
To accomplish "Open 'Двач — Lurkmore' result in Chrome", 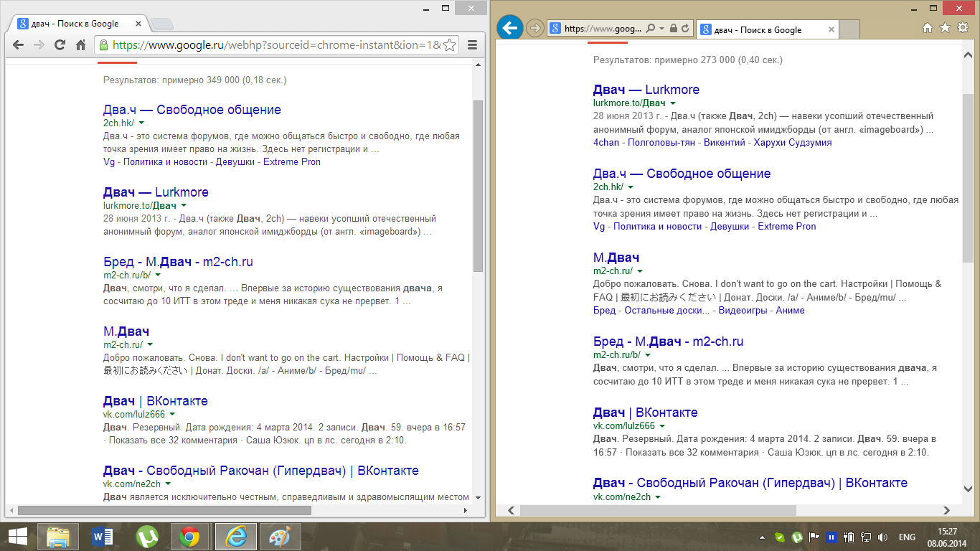I will [x=156, y=192].
